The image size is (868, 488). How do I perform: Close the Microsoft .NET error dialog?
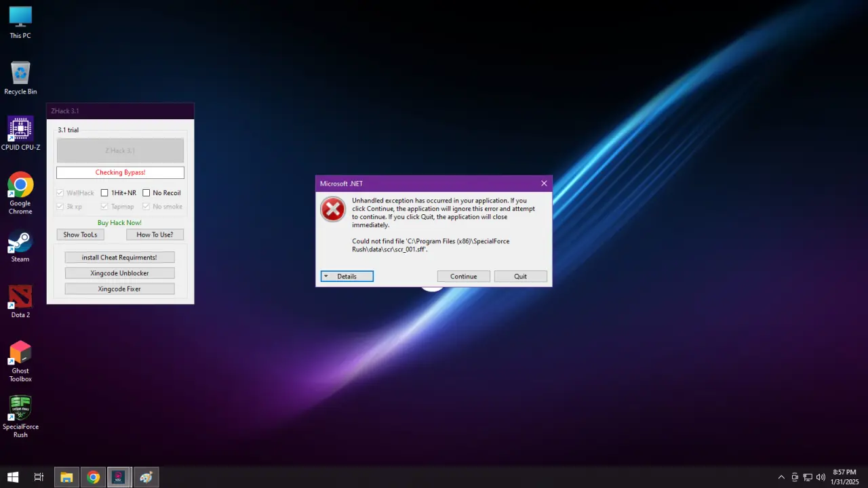(x=544, y=183)
